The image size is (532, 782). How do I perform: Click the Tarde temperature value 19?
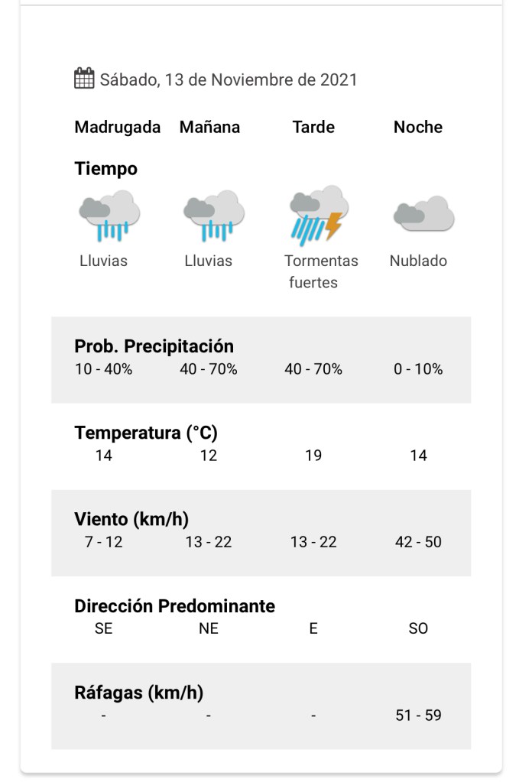click(x=313, y=456)
